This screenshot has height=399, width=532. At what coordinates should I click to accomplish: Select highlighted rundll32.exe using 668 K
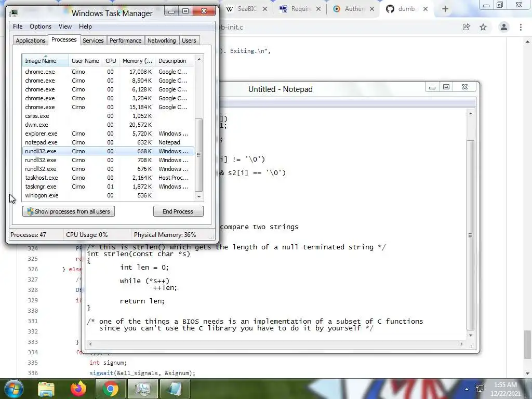tap(108, 151)
